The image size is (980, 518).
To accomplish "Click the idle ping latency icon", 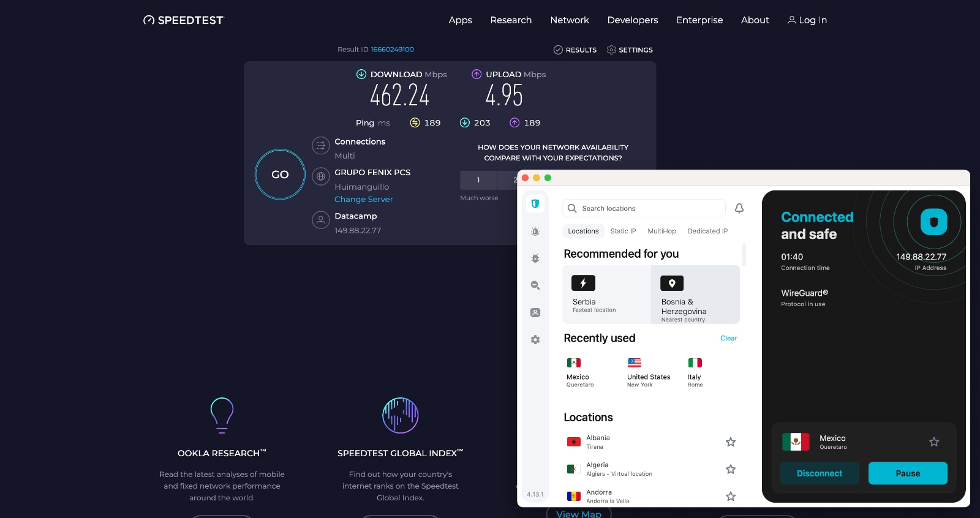I will click(x=415, y=122).
